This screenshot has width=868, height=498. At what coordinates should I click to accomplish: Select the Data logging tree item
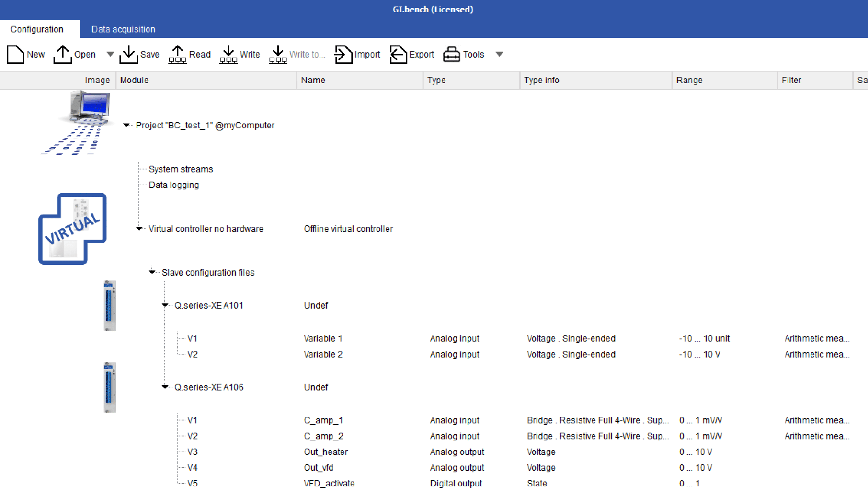click(x=174, y=185)
